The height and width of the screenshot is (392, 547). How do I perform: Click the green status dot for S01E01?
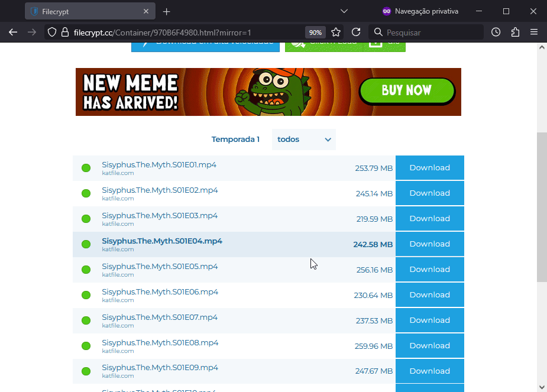click(86, 168)
